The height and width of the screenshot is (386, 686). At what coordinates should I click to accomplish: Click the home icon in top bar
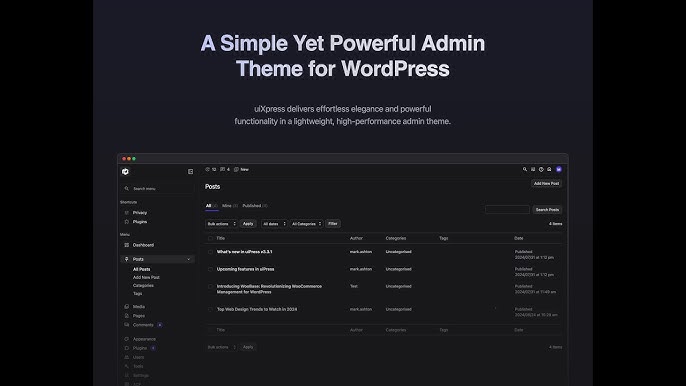549,169
